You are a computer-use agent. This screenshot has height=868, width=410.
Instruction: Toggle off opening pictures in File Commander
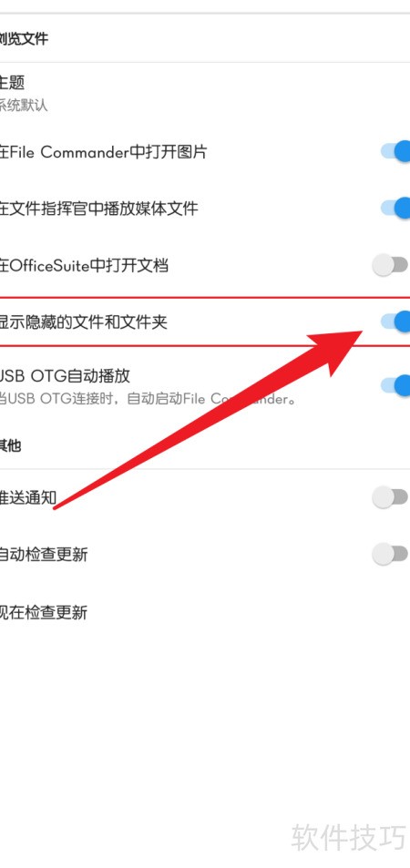[395, 151]
